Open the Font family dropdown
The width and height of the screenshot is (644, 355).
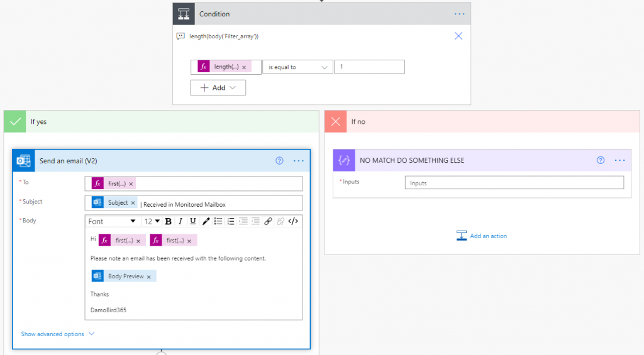pos(112,221)
